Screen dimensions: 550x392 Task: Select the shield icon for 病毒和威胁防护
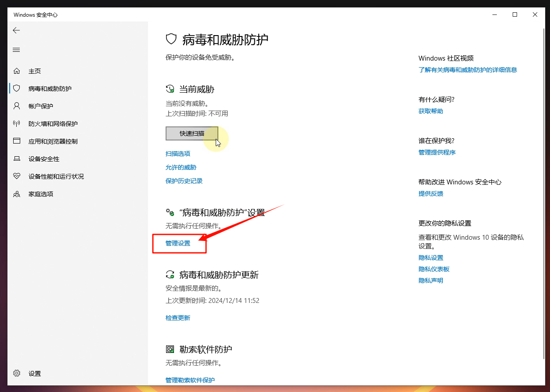point(17,88)
